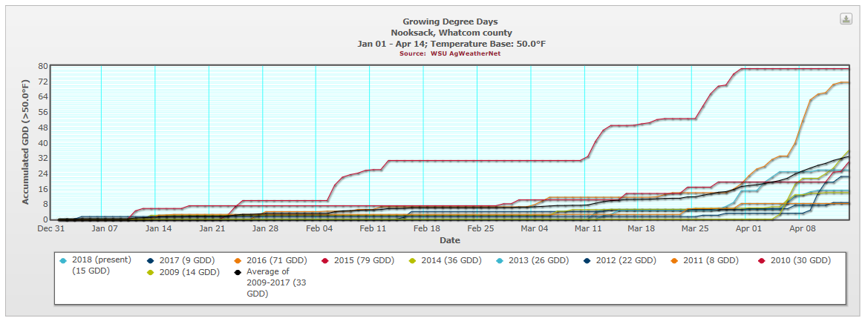Click the Apr 01 x-axis date label
This screenshot has height=324, width=868.
[748, 229]
